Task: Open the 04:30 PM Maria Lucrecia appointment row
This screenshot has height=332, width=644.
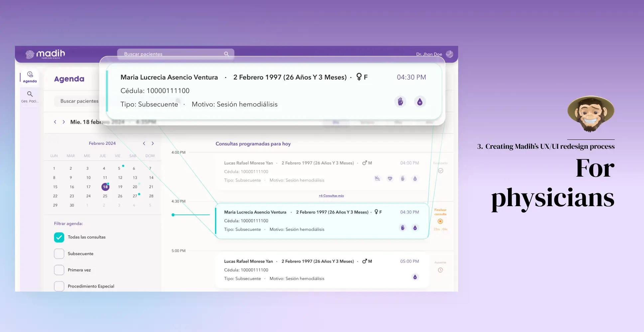Action: coord(322,221)
